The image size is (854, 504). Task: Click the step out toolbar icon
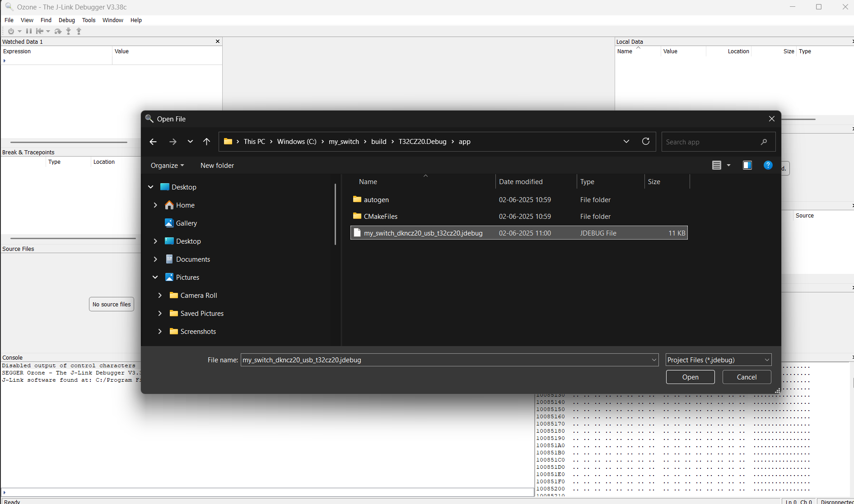(x=79, y=31)
